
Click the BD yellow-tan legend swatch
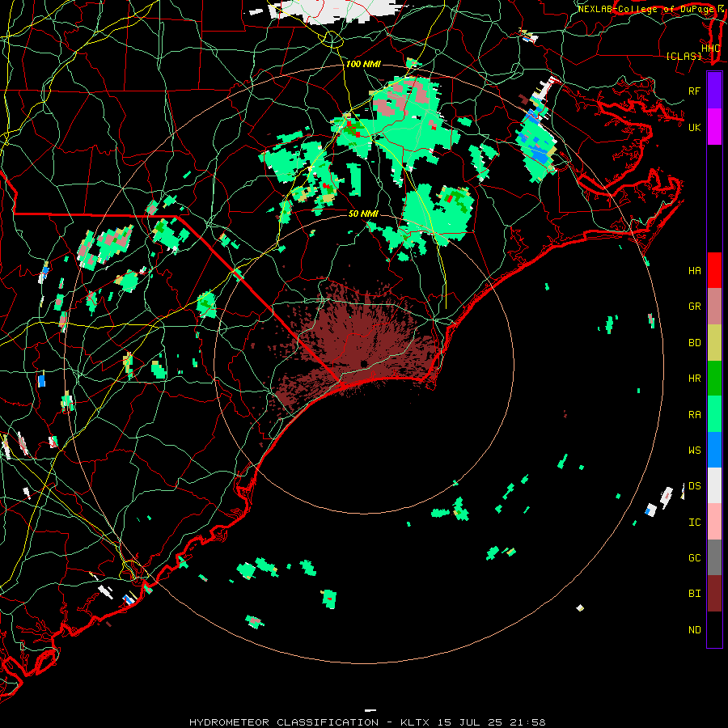click(x=714, y=342)
